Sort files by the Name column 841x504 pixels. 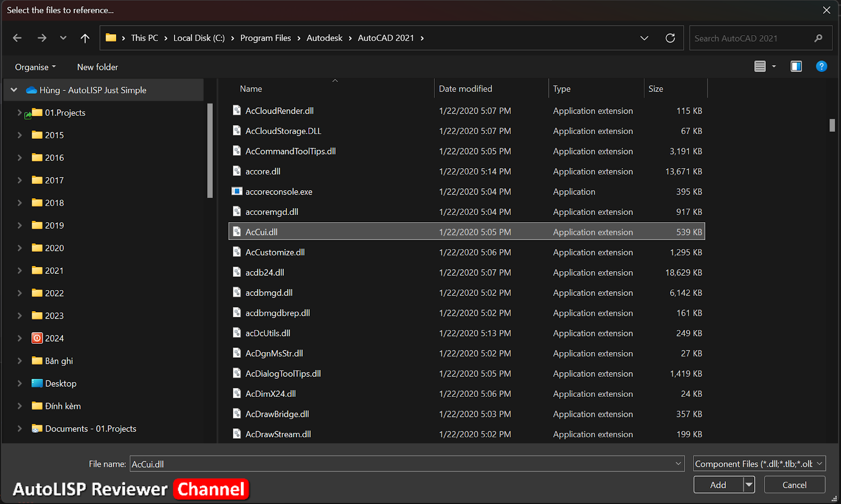251,89
